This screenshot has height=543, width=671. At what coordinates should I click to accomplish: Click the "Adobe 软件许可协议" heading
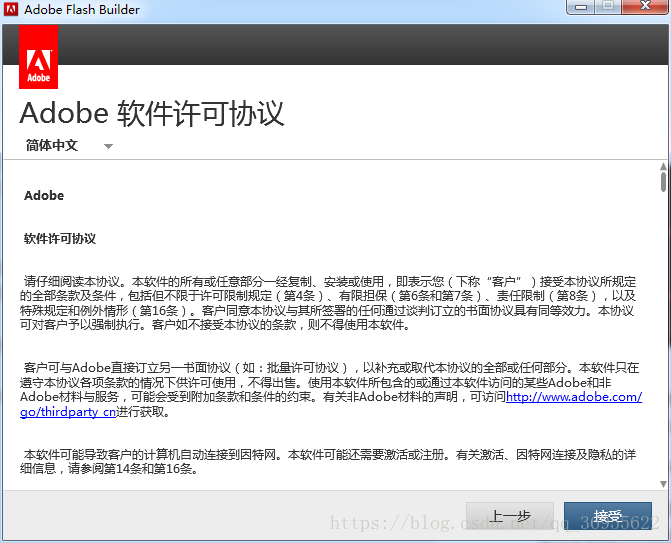[152, 113]
